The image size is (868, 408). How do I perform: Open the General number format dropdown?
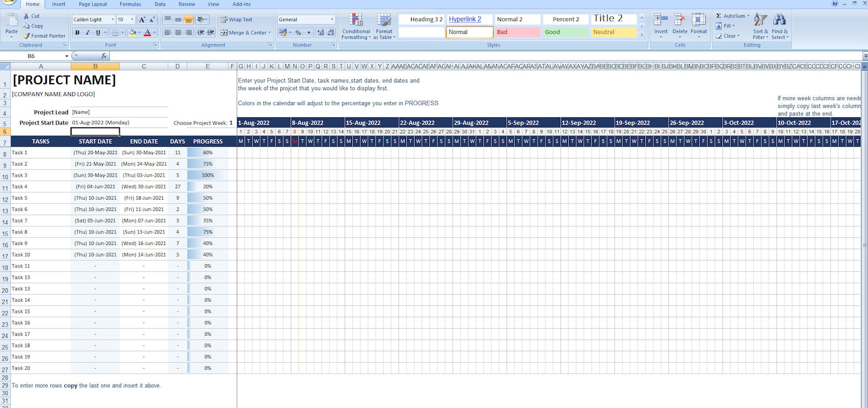pyautogui.click(x=331, y=20)
